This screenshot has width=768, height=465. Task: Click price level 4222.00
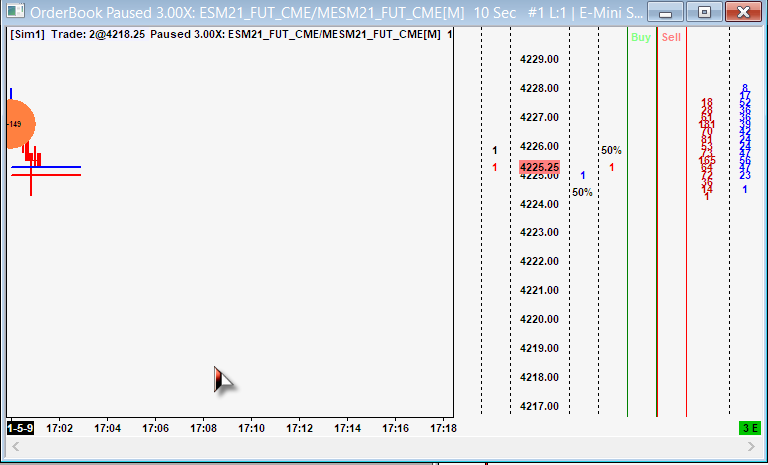539,261
